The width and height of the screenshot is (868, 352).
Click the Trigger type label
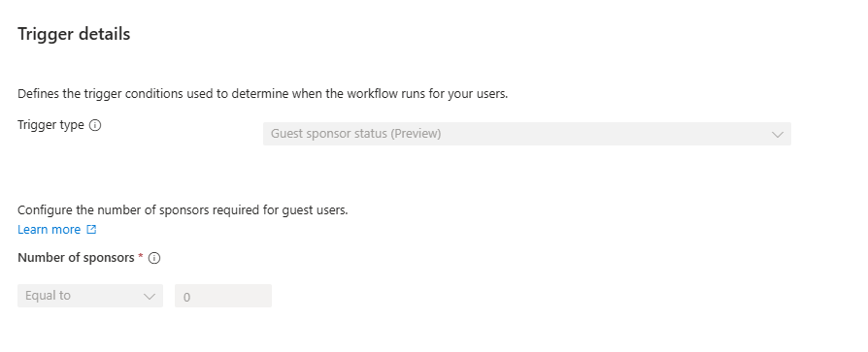pyautogui.click(x=50, y=125)
